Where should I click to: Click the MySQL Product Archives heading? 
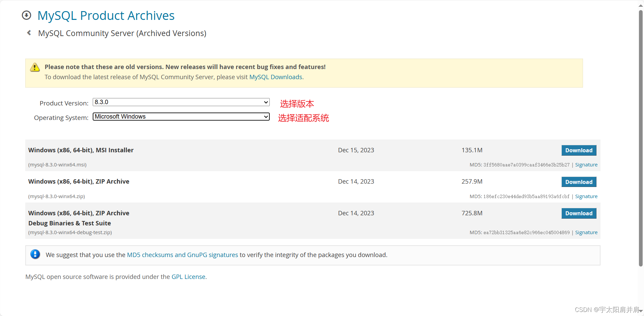point(106,15)
